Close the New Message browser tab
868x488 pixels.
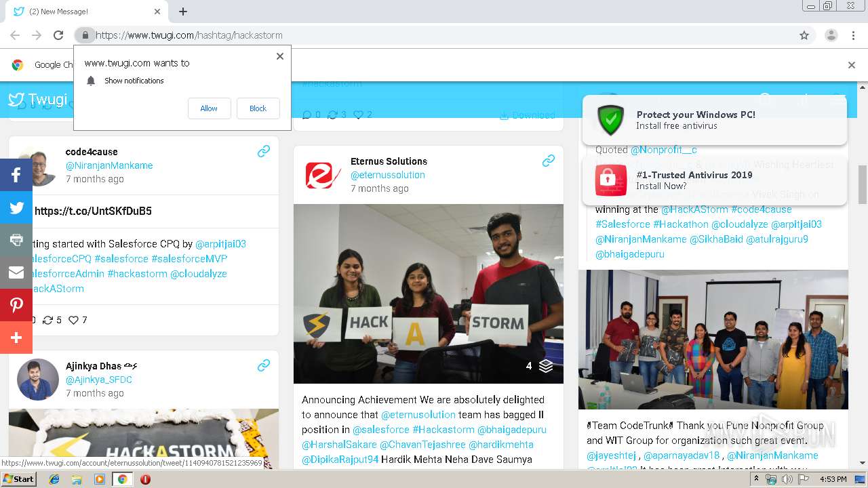[x=157, y=12]
